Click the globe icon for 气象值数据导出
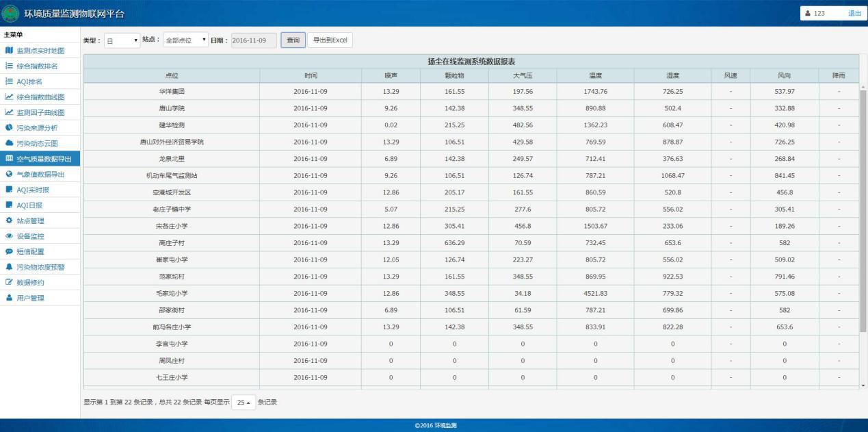The width and height of the screenshot is (868, 432). coord(9,174)
